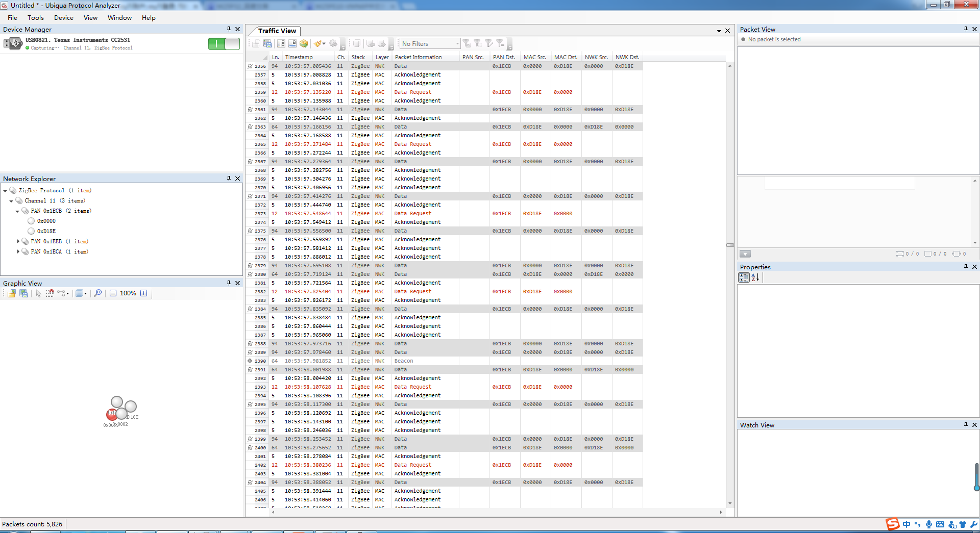Open the Device menu
The width and height of the screenshot is (980, 533).
tap(63, 17)
